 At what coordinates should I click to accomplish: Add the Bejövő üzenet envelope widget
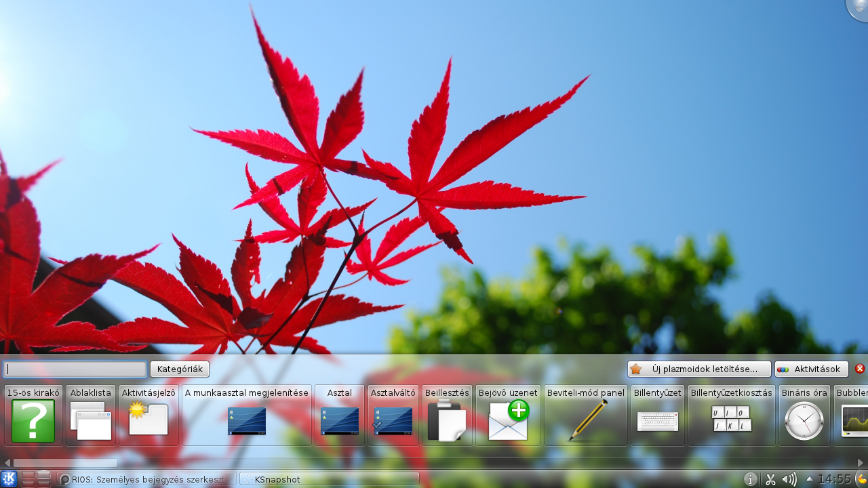click(x=508, y=415)
